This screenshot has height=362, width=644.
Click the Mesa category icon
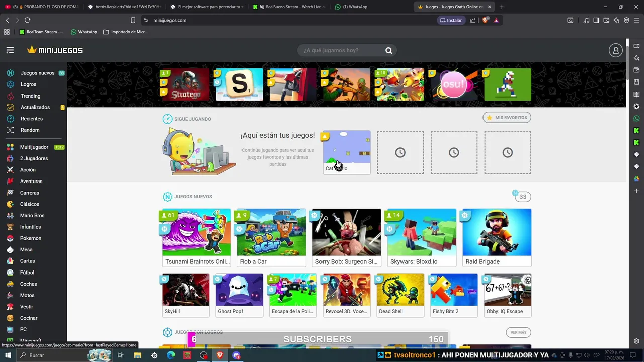coord(10,249)
